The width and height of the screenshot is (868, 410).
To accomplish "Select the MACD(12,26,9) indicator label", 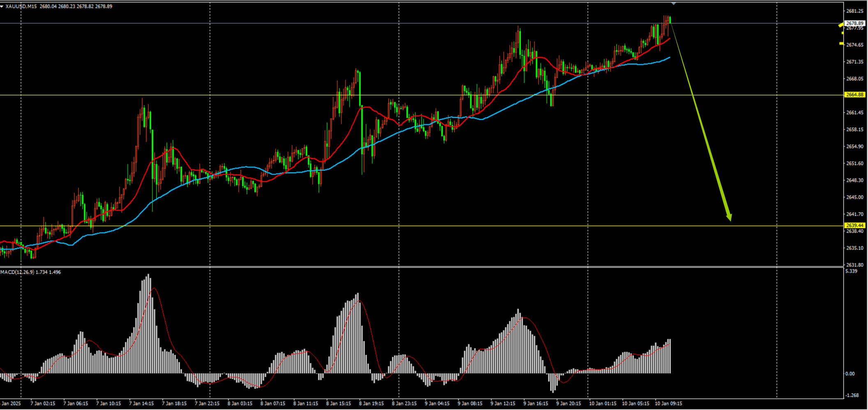I will tap(18, 272).
